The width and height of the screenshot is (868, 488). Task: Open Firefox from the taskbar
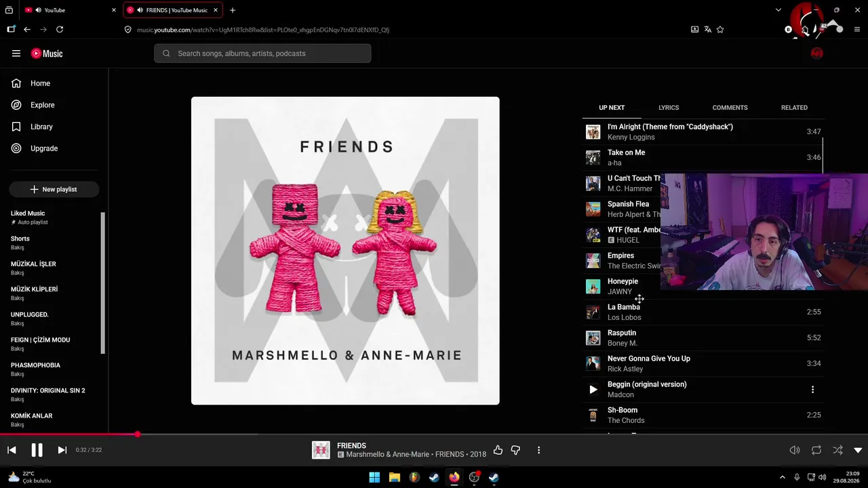pyautogui.click(x=454, y=477)
